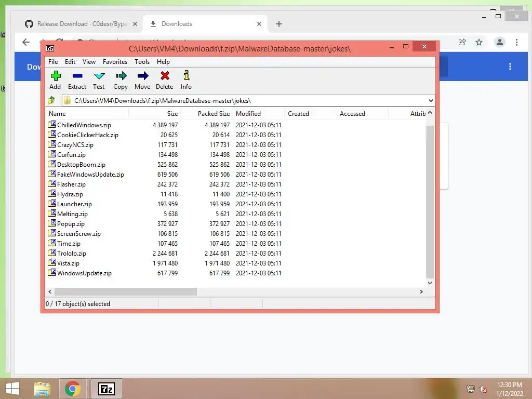The image size is (532, 399).
Task: Click the Extract toolbar button
Action: [77, 81]
